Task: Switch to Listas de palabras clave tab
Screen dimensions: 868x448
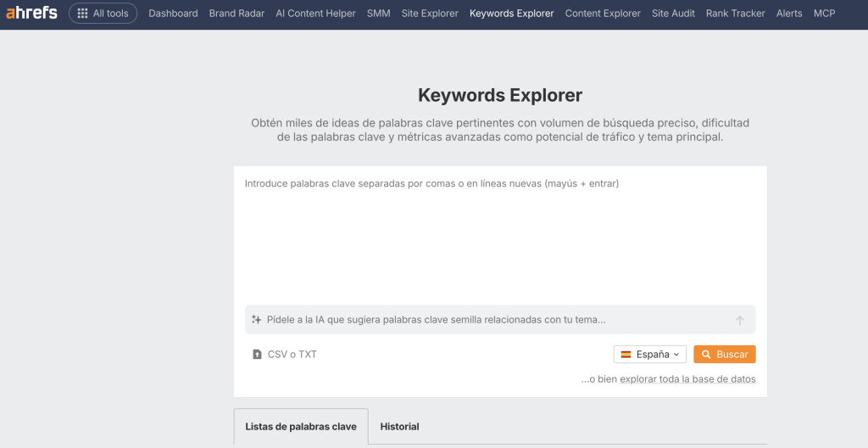Action: point(301,427)
